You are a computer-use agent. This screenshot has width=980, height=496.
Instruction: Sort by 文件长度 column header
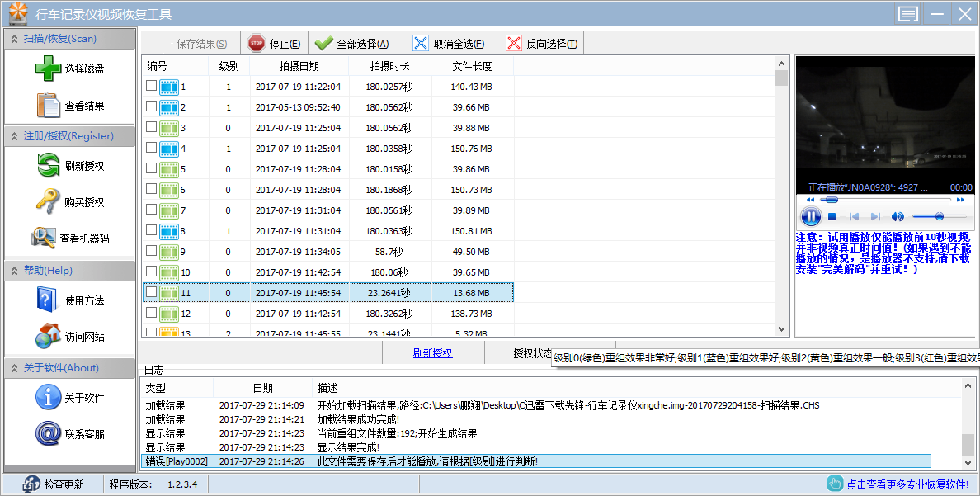tap(473, 66)
